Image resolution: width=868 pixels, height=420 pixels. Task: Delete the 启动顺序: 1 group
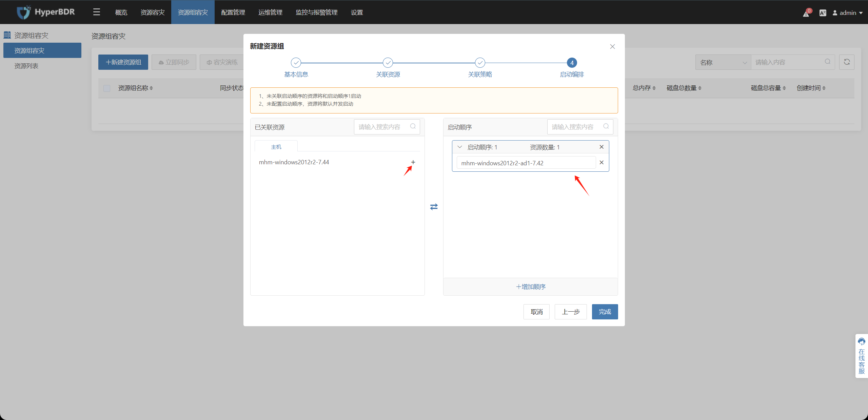coord(601,147)
